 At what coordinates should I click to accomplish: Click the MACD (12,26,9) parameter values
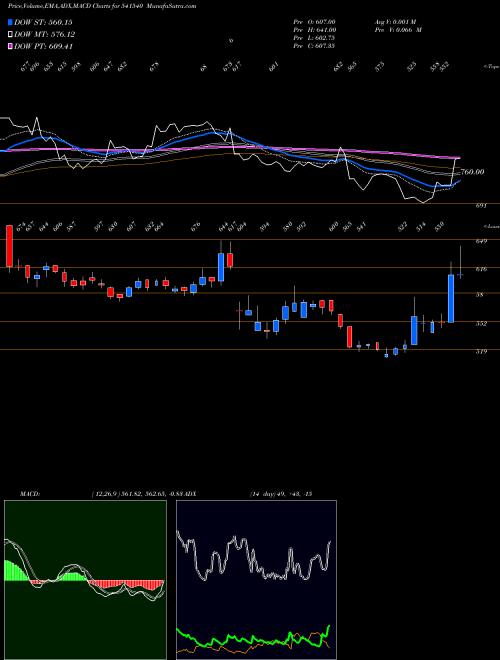[x=136, y=494]
